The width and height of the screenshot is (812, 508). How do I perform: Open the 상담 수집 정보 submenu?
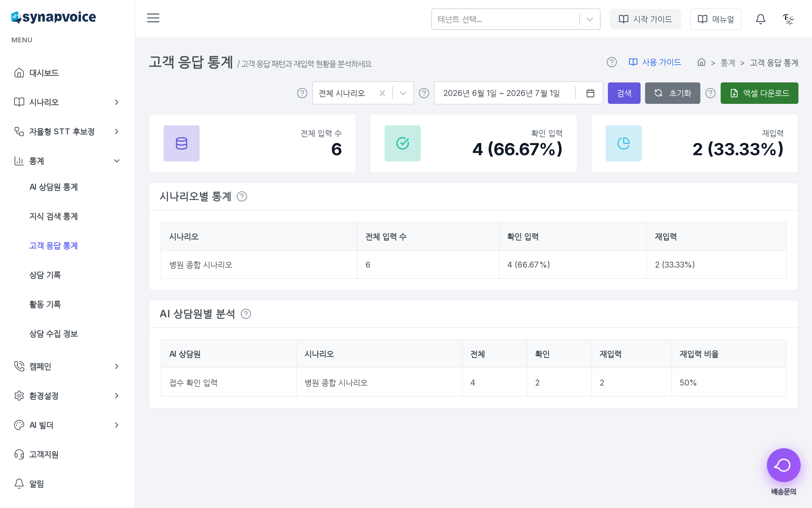[x=54, y=334]
